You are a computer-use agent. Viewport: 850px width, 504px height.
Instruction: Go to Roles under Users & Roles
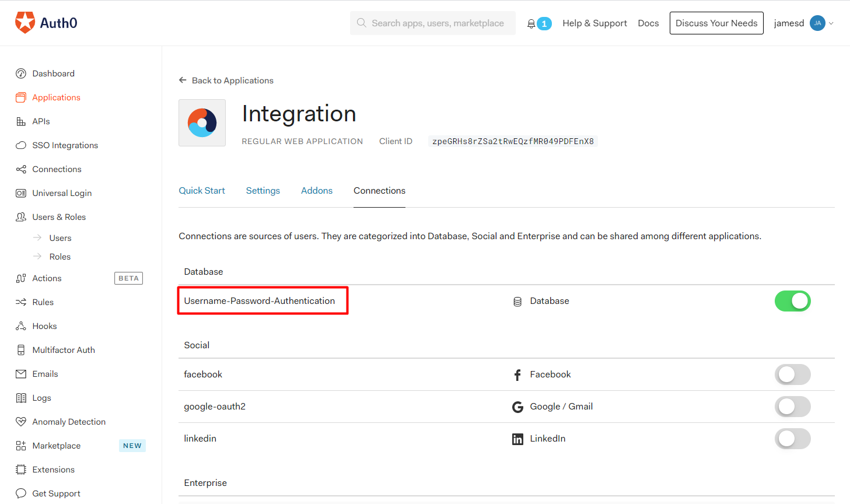60,257
